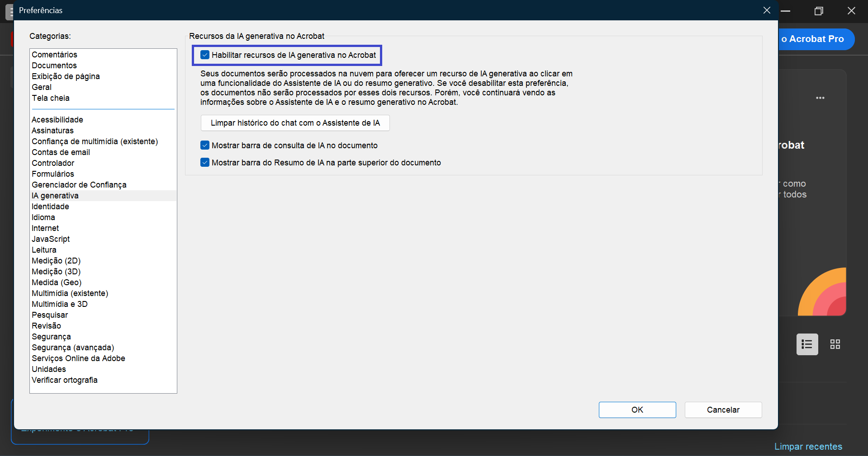Switch to grid view in Acrobat window
The width and height of the screenshot is (868, 456).
click(x=835, y=344)
